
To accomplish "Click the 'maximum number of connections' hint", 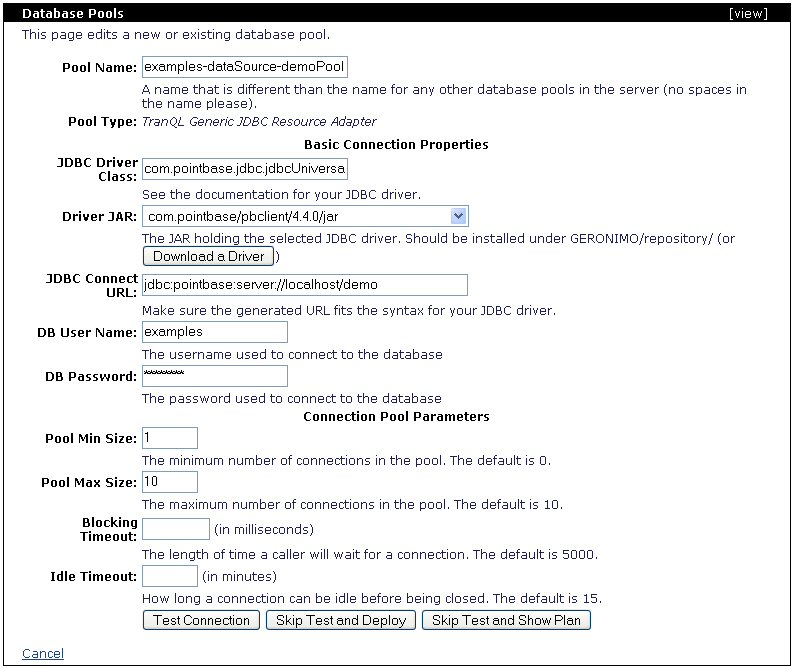I will [353, 505].
